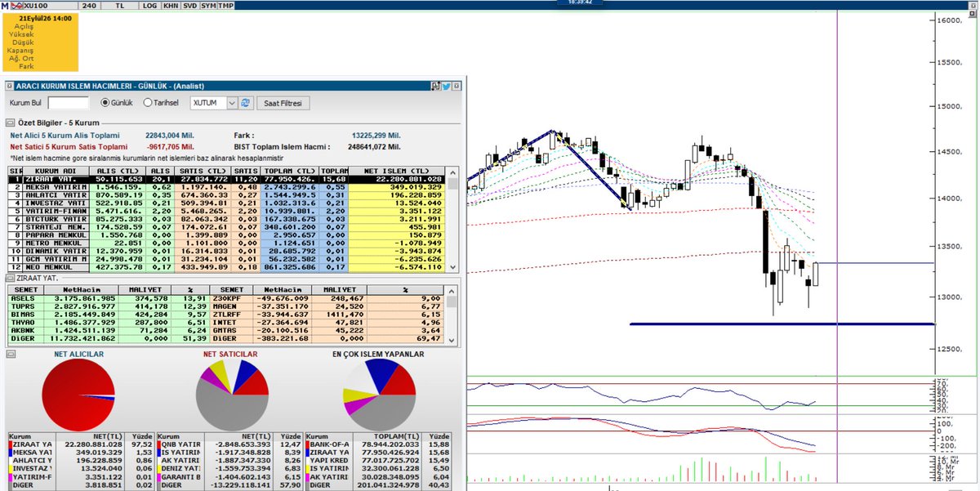Select the MEKSA YATIRIM row
Image resolution: width=980 pixels, height=491 pixels.
226,187
